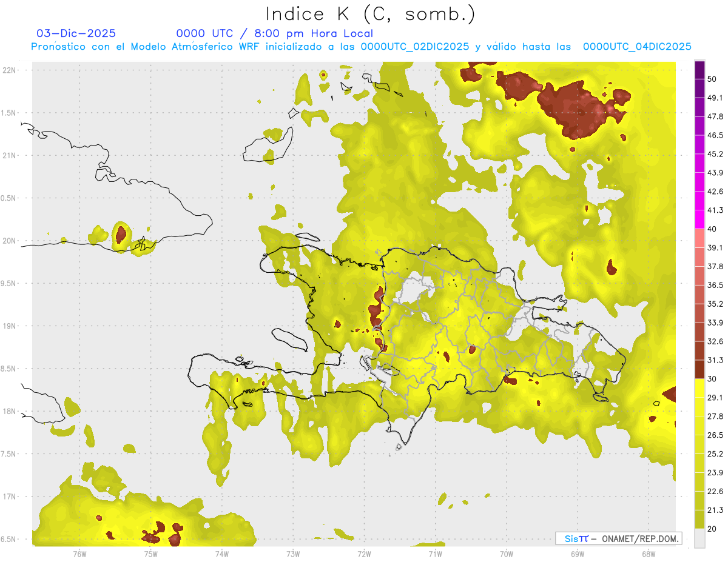Screen dimensions: 728x562
Task: Click legend value '36.5'
Action: click(715, 285)
